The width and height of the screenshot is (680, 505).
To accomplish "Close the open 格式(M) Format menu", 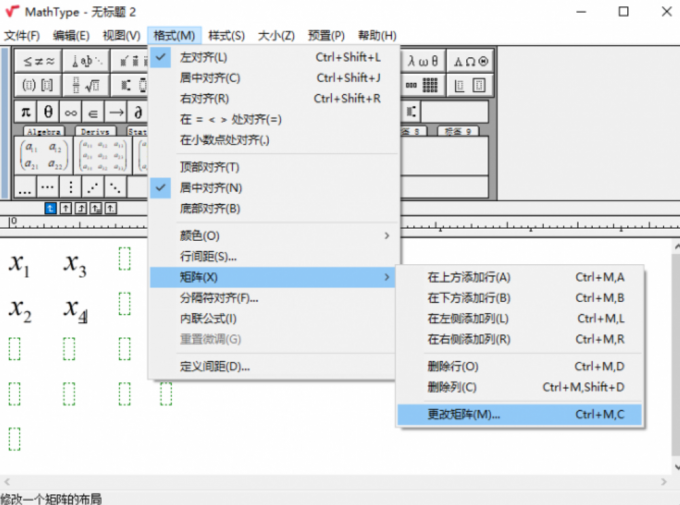I will tap(174, 36).
